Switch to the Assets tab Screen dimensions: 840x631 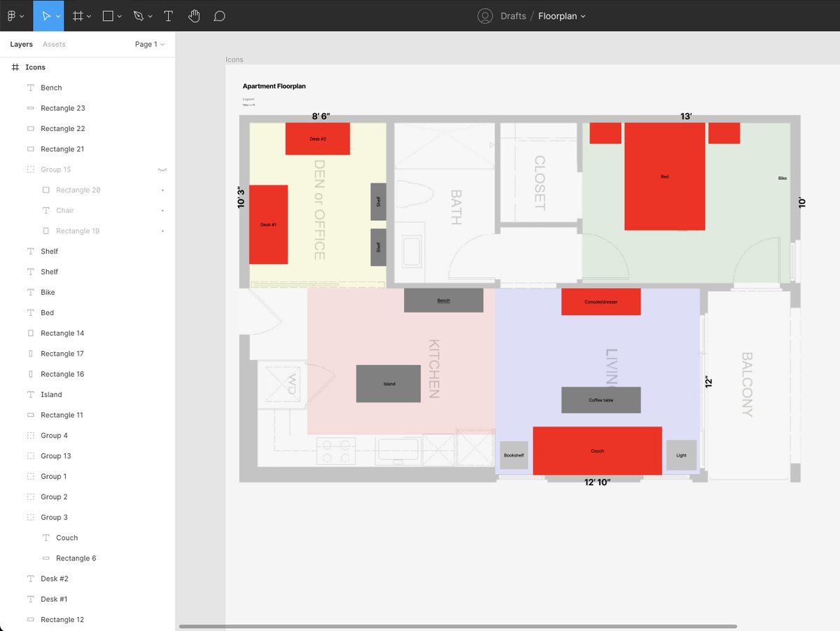[x=53, y=43]
